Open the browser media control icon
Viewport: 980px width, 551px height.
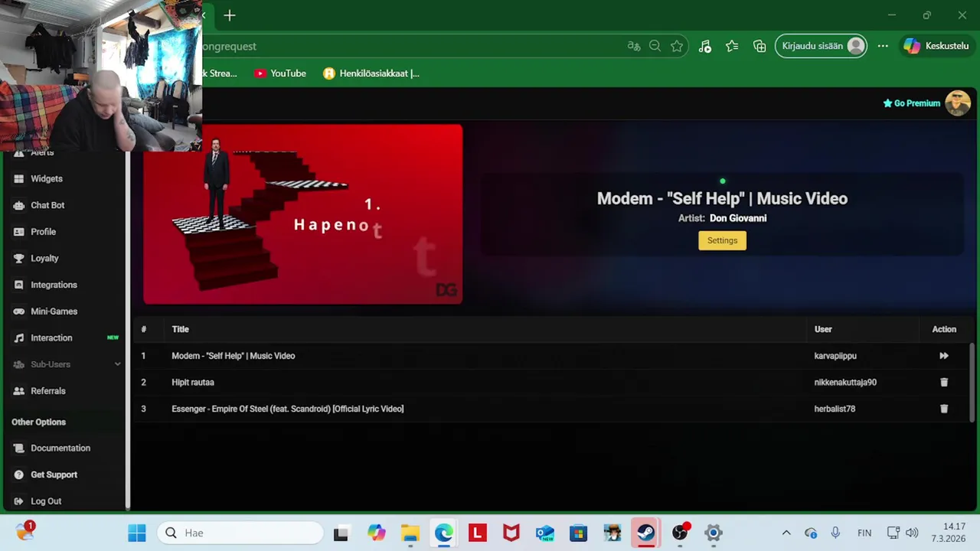click(705, 46)
